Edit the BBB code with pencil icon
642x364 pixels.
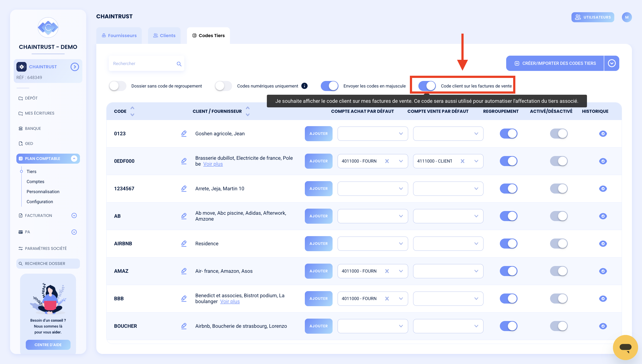tap(184, 299)
